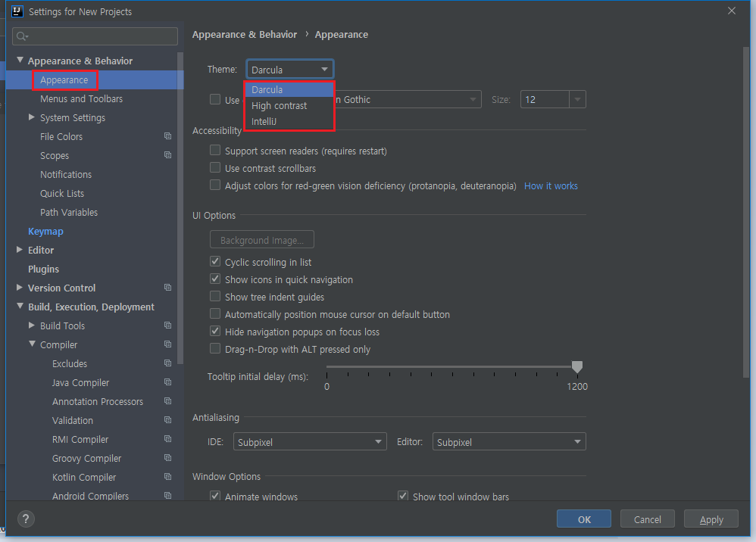Open the Appearance settings page
This screenshot has height=542, width=756.
(64, 80)
